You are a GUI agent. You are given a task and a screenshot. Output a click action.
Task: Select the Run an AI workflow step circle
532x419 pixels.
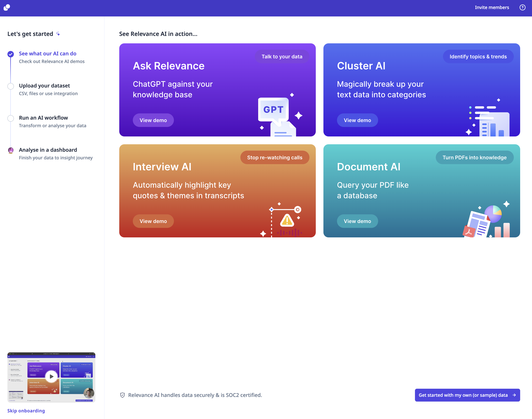pos(11,118)
